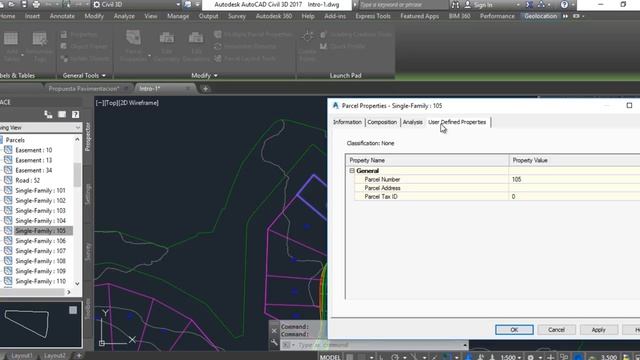Click the Toolspace horizontal scroll right arrow
The image size is (640, 360).
point(69,292)
